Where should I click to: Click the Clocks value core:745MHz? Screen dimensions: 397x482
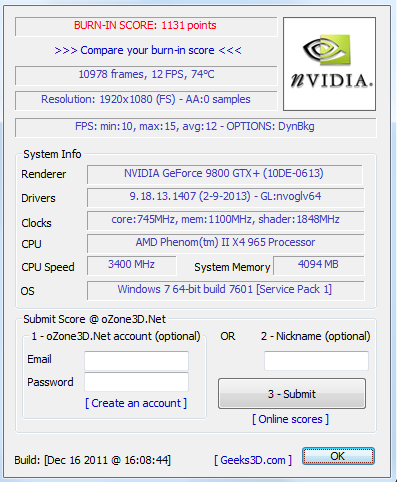click(226, 220)
